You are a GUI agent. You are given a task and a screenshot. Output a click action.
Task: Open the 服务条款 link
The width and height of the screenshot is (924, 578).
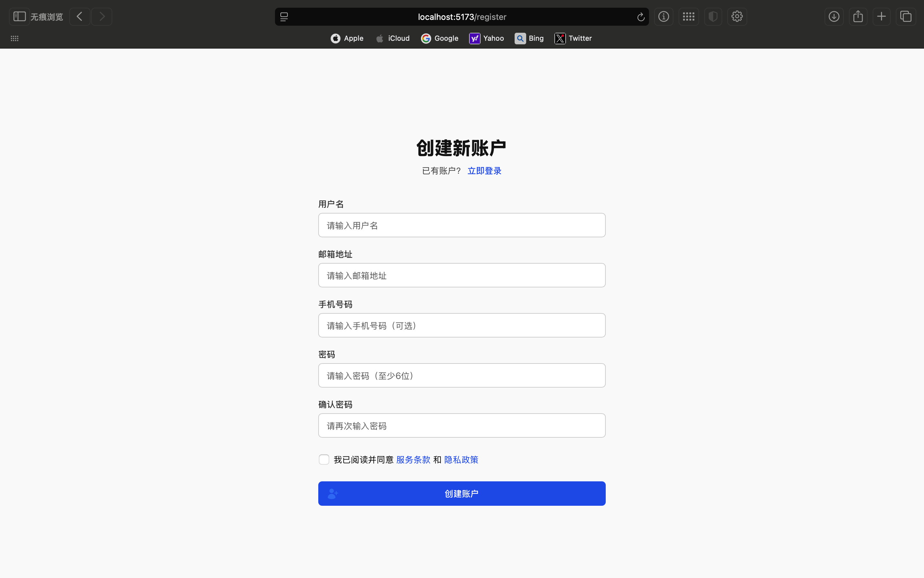click(413, 460)
